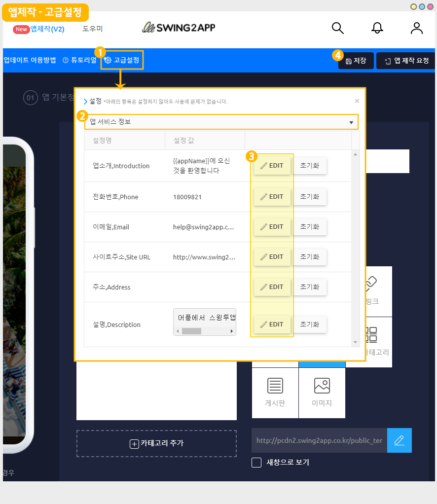
Task: Click EDIT next to 전화번호,Phone
Action: [x=272, y=196]
